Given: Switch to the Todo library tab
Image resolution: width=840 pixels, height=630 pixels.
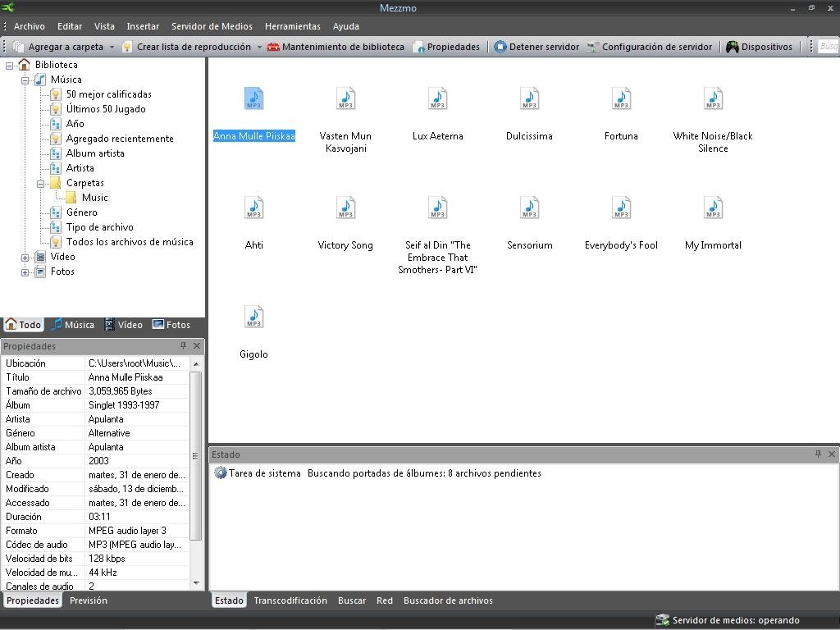Looking at the screenshot, I should click(x=23, y=325).
